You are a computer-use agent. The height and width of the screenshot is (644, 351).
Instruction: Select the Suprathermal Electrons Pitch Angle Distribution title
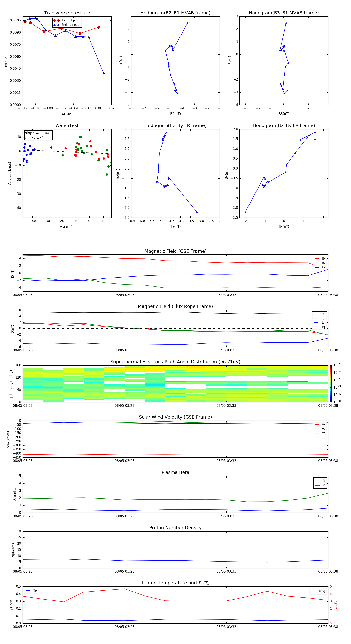coord(175,362)
